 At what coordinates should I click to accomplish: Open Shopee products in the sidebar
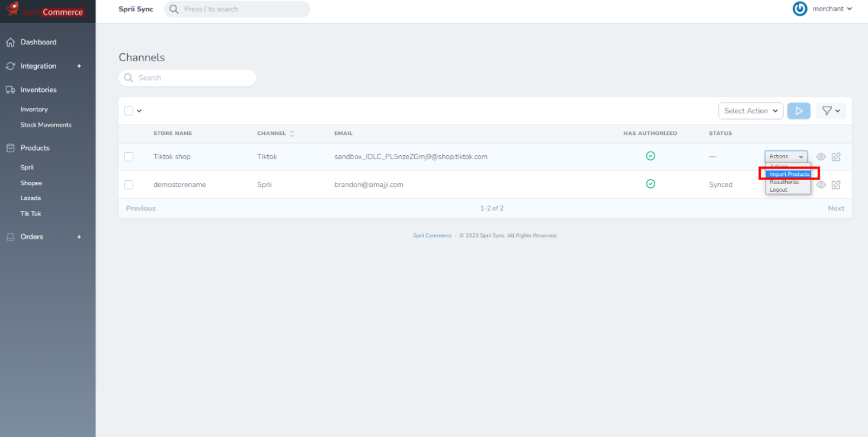[31, 183]
